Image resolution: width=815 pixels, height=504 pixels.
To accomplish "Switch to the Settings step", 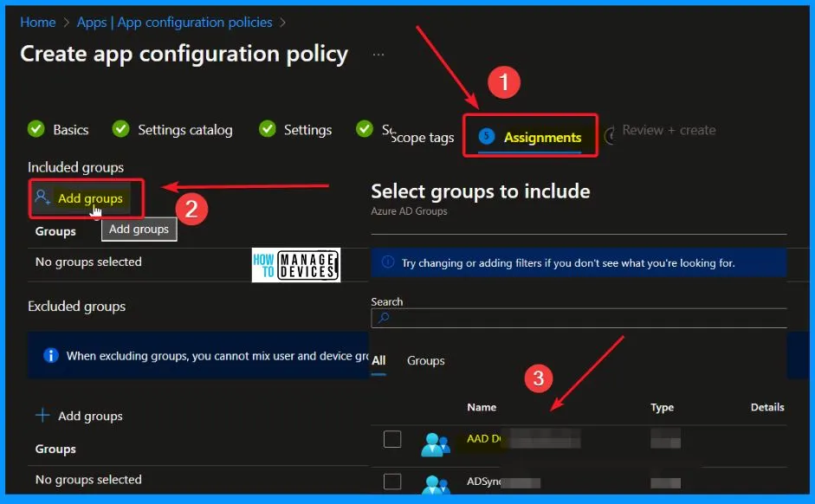I will coord(307,129).
